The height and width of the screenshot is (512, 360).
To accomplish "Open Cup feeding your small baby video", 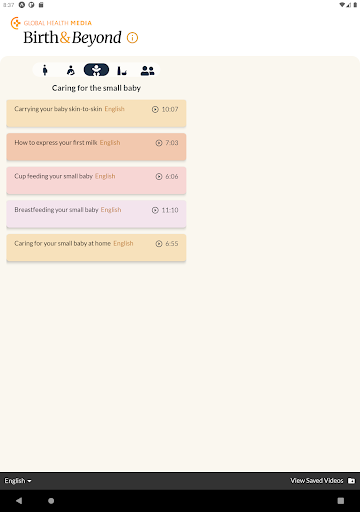I will coord(96,181).
